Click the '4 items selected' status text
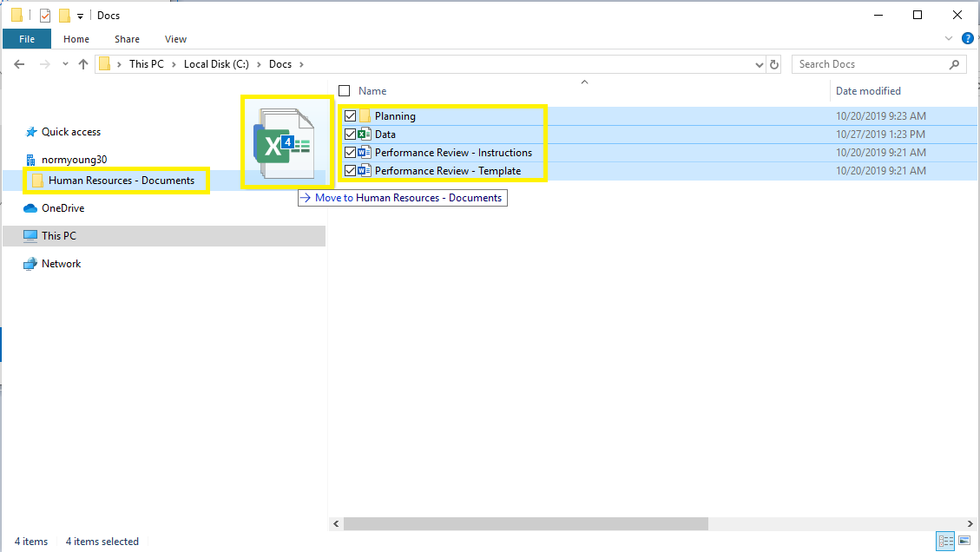Viewport: 980px width, 552px height. click(x=102, y=542)
